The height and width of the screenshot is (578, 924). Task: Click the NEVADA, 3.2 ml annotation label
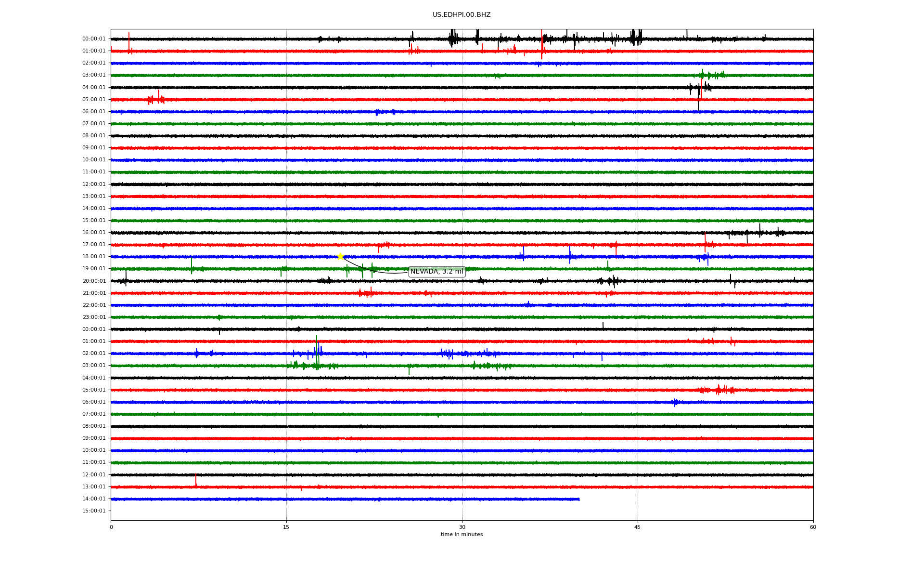pos(436,272)
